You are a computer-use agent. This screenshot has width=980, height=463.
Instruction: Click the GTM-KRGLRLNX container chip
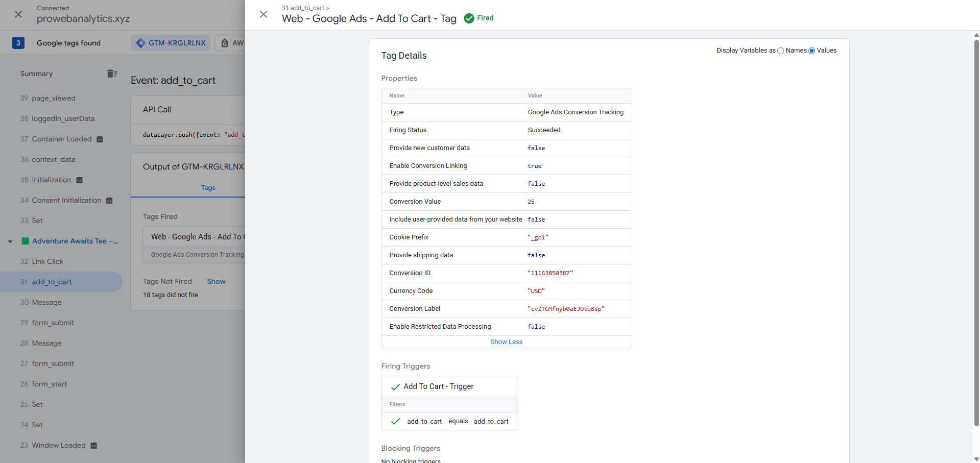171,43
